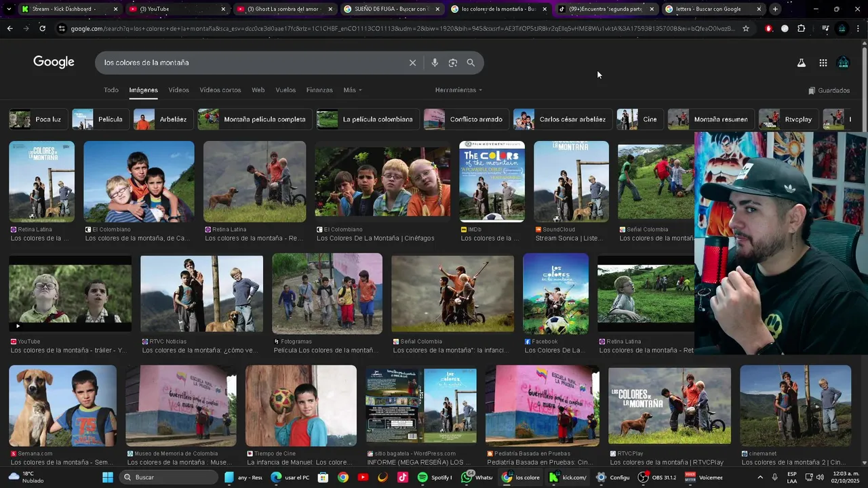Filter by Carlos césar arbeláez chip
Screen dimensions: 868x488
pos(562,119)
